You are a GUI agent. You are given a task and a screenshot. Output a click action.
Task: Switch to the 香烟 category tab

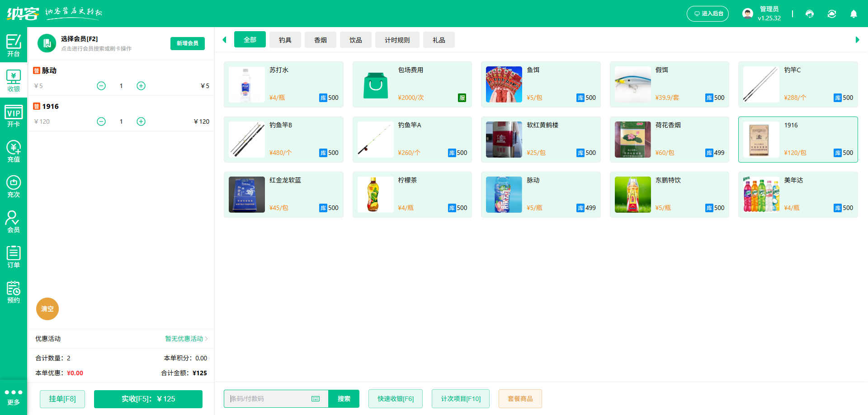coord(321,40)
